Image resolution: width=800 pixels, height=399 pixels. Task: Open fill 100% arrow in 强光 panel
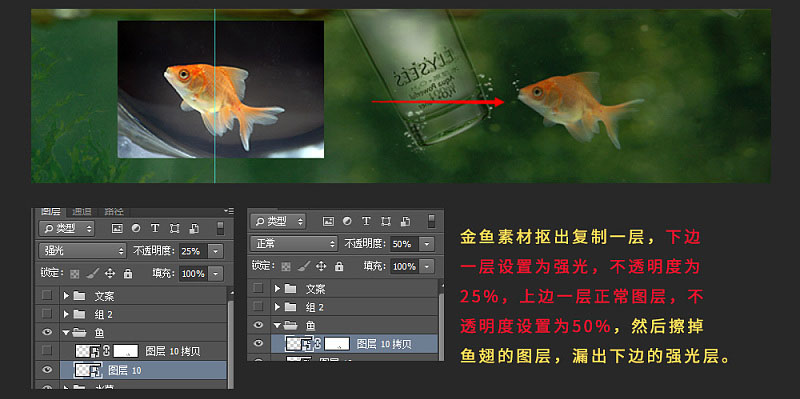216,273
